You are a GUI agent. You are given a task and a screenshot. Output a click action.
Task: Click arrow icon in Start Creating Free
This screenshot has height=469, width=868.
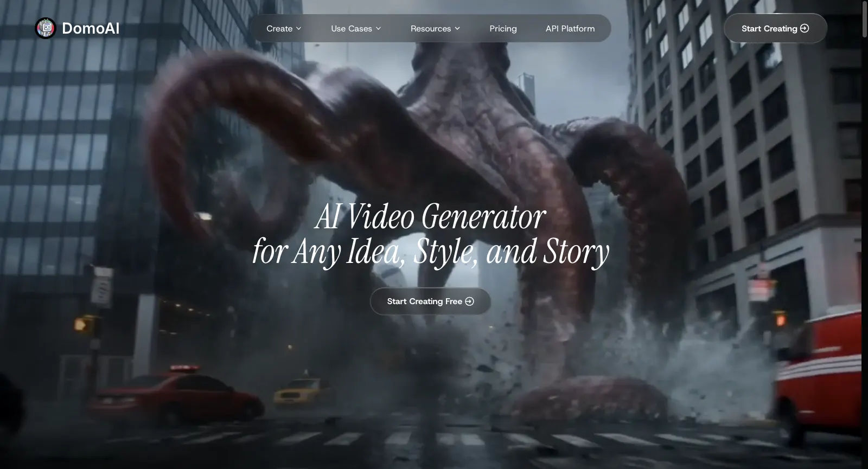point(470,301)
